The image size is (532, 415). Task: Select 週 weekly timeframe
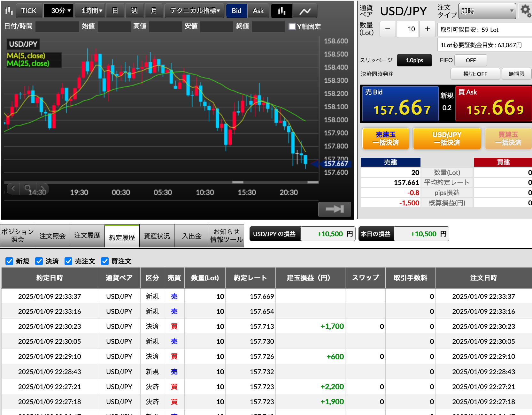pyautogui.click(x=135, y=11)
